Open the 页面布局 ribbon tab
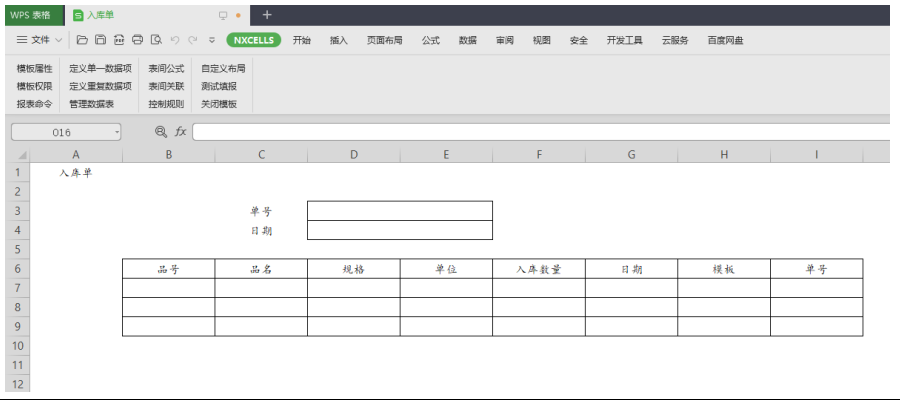This screenshot has height=401, width=900. point(384,40)
